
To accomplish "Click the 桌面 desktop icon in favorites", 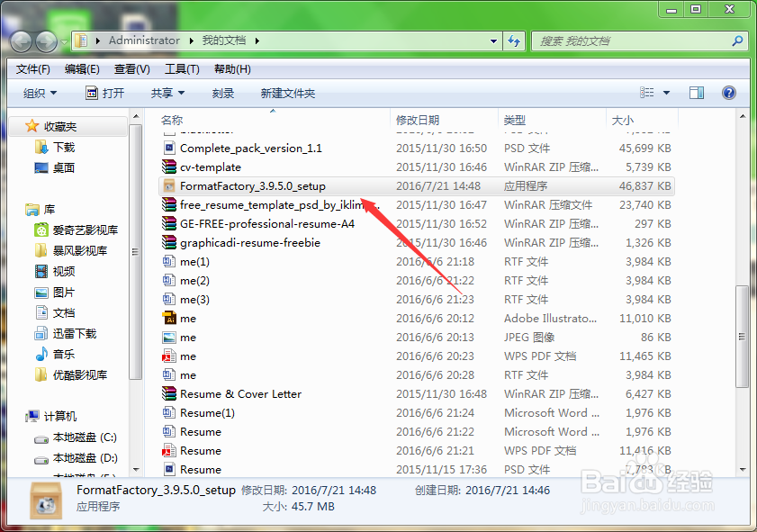I will pos(41,167).
